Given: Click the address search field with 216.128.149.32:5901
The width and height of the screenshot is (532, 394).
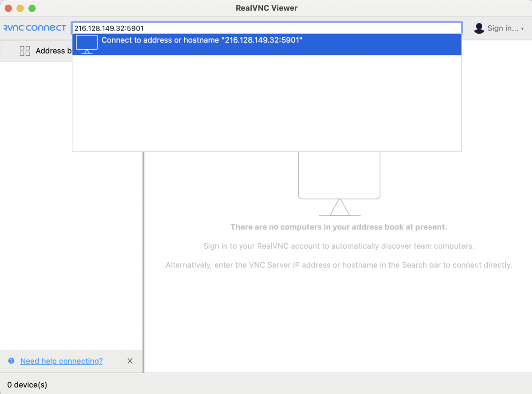Looking at the screenshot, I should click(267, 28).
